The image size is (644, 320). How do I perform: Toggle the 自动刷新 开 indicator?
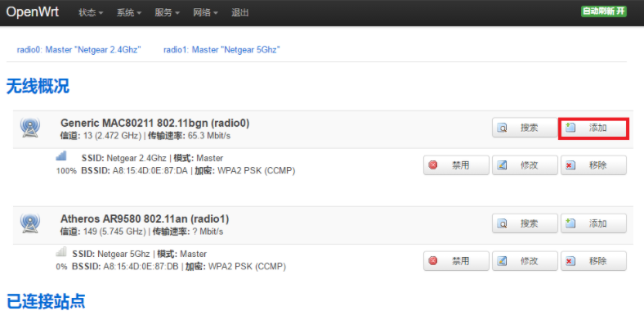click(x=604, y=11)
